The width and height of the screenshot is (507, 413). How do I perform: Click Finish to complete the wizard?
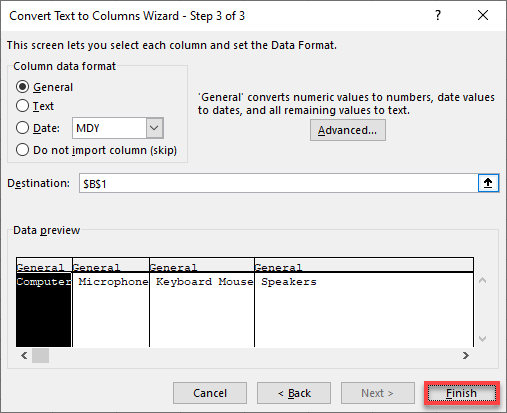pos(462,393)
